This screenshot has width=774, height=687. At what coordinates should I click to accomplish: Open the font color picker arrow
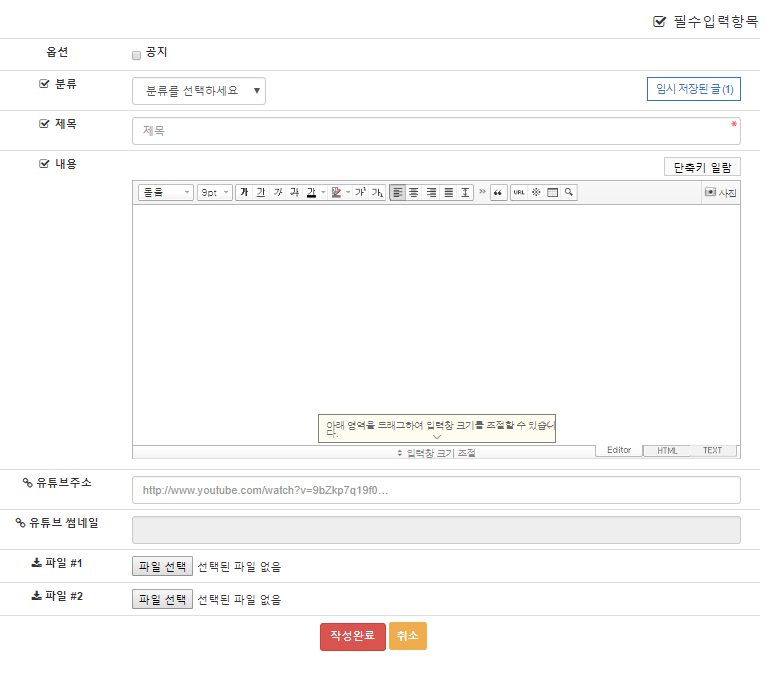[x=323, y=192]
